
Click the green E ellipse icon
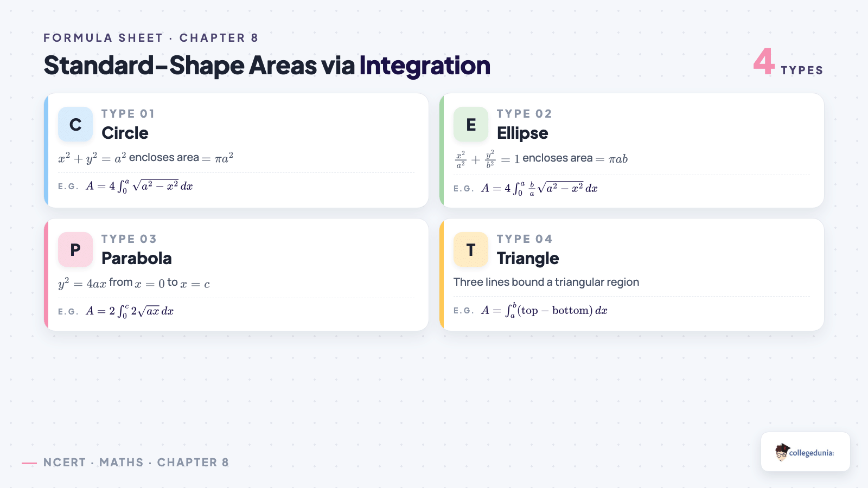(x=471, y=124)
